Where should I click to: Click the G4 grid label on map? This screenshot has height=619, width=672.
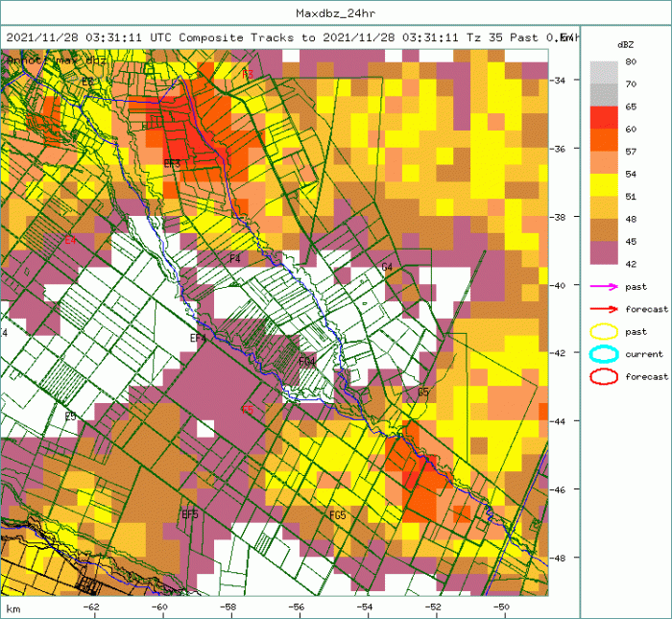387,268
